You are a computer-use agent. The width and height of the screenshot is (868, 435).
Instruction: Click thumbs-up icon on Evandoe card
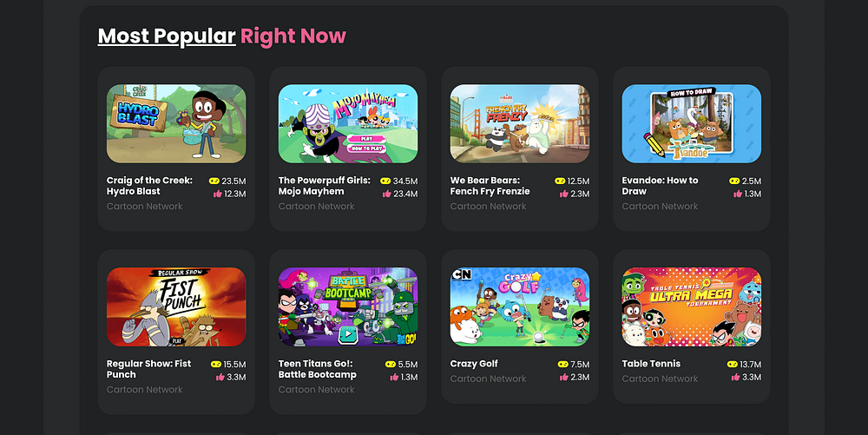738,194
